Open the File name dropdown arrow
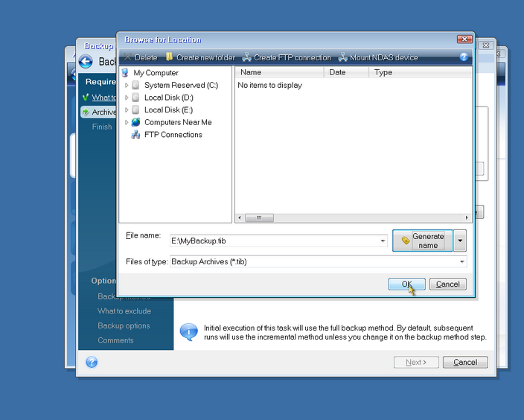This screenshot has width=524, height=420. pyautogui.click(x=383, y=241)
